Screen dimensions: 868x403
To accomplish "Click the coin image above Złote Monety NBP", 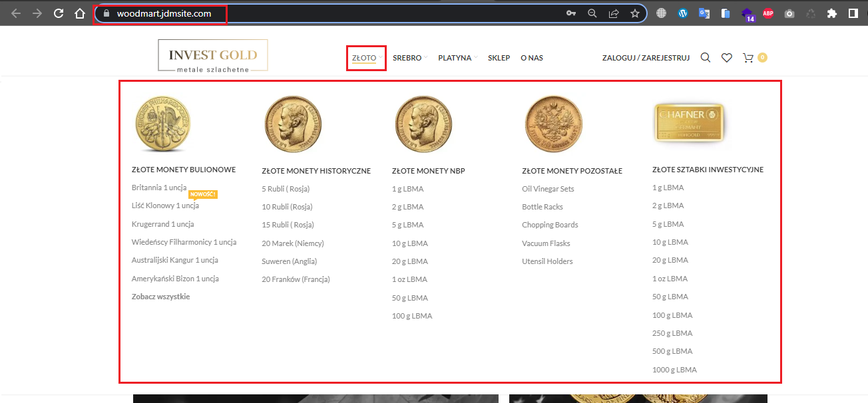I will (x=423, y=124).
